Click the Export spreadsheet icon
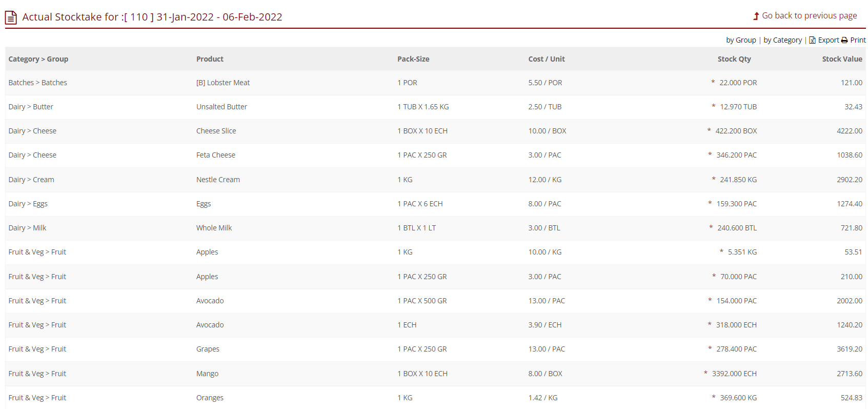 pyautogui.click(x=812, y=40)
